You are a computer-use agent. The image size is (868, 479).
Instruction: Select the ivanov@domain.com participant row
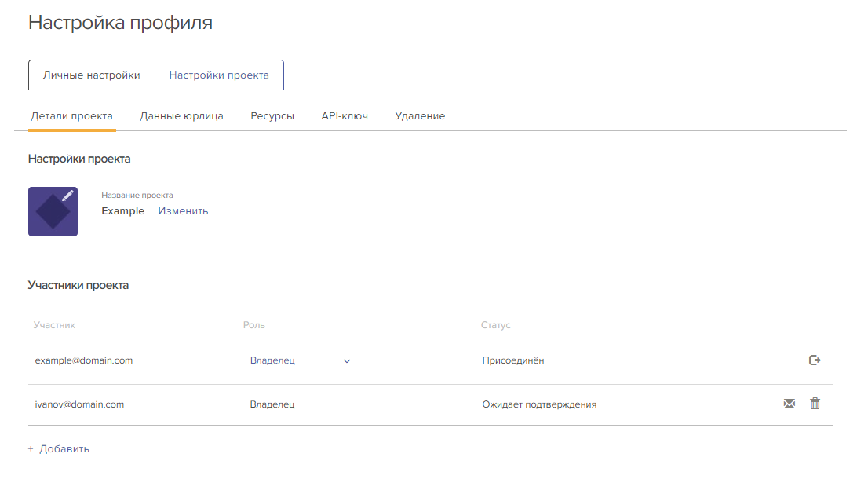pos(431,405)
